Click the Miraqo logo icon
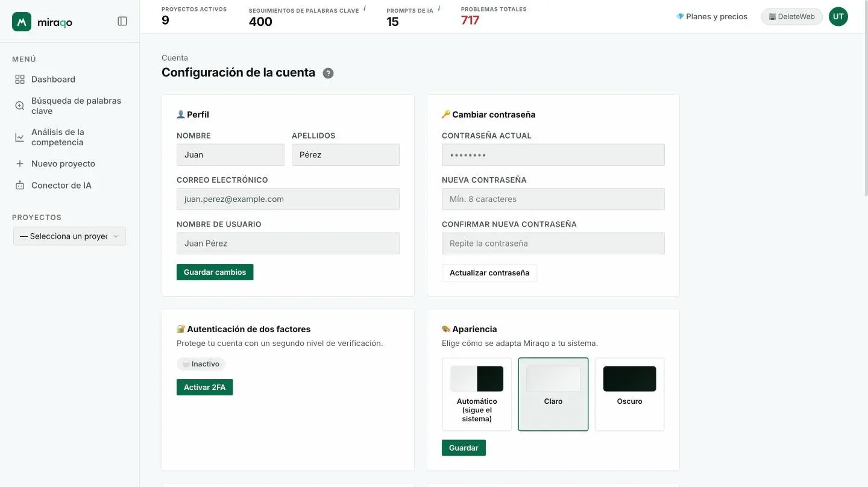868x487 pixels. tap(22, 22)
